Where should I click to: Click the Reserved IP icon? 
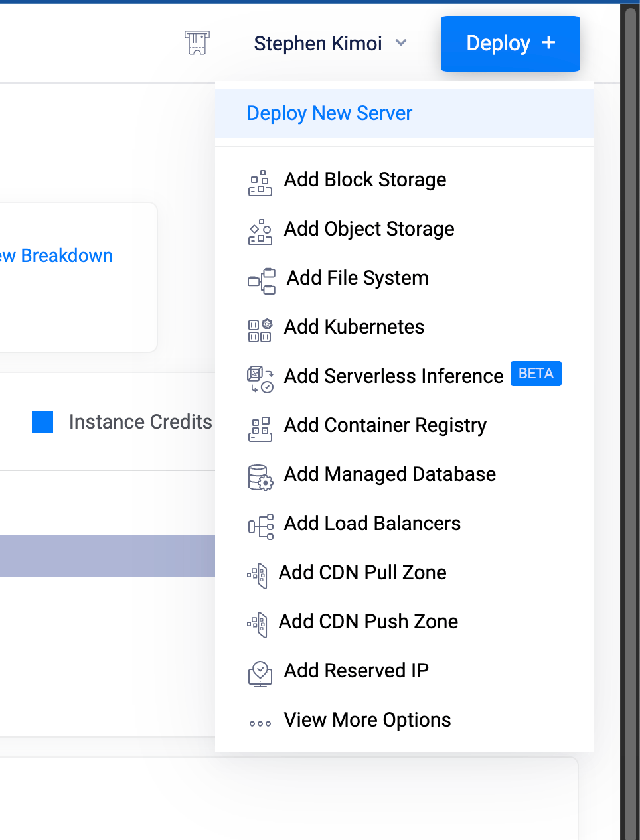tap(260, 673)
